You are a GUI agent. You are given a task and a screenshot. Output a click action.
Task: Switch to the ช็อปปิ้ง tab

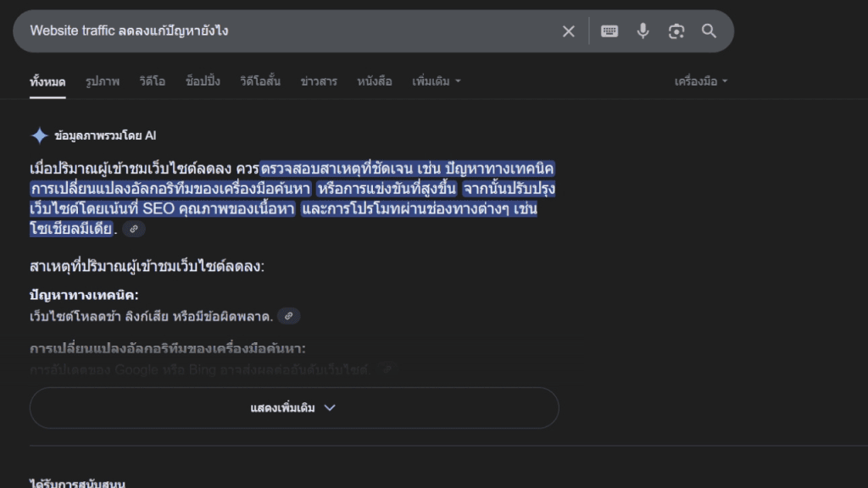(203, 80)
